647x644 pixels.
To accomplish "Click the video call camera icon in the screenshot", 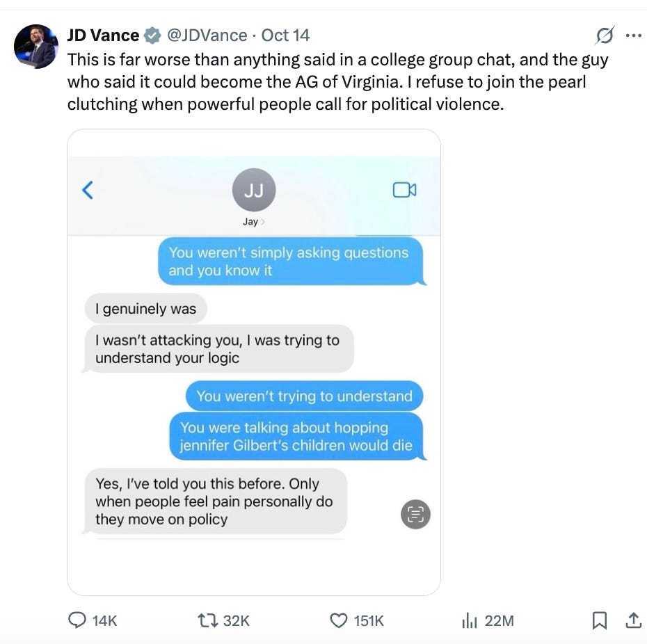I will (x=404, y=189).
